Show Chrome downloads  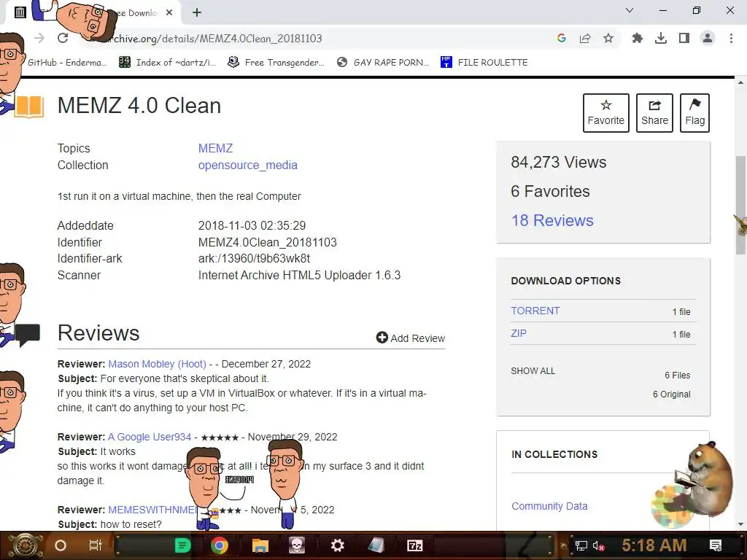tap(661, 38)
